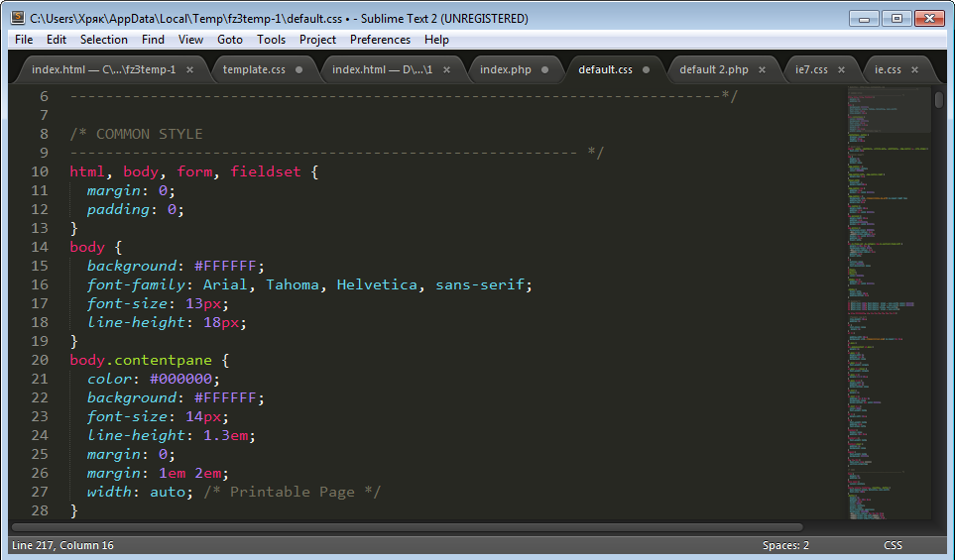Switch to the template.css tab
Image resolution: width=955 pixels, height=560 pixels.
254,69
